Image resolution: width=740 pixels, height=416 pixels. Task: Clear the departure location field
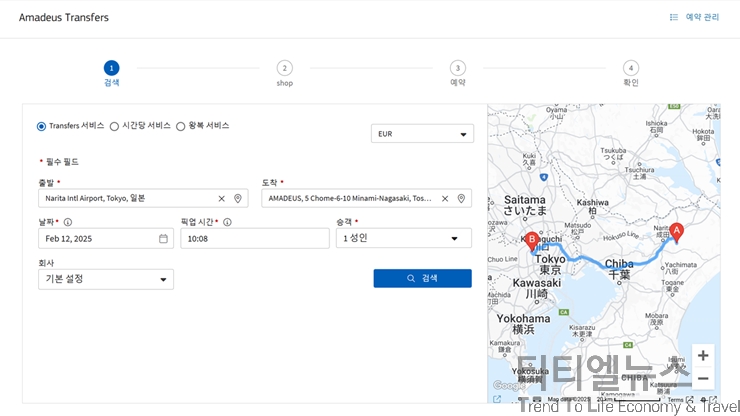click(x=221, y=199)
